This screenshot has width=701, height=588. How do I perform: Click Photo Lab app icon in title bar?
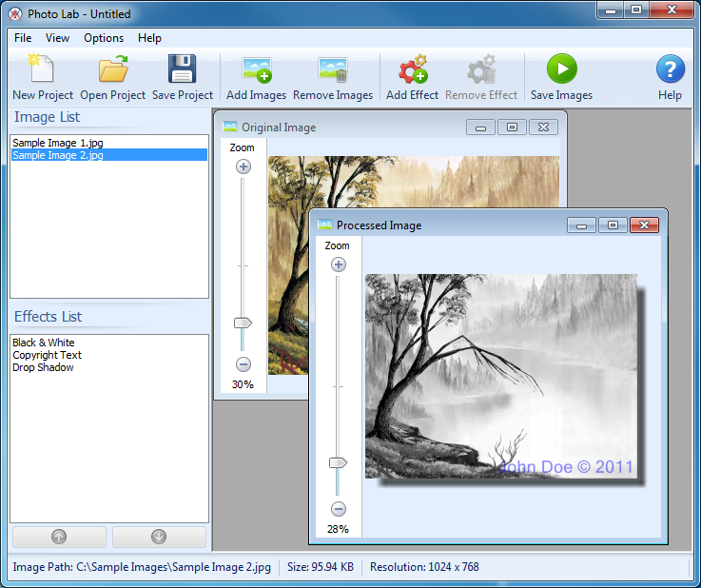pos(15,14)
